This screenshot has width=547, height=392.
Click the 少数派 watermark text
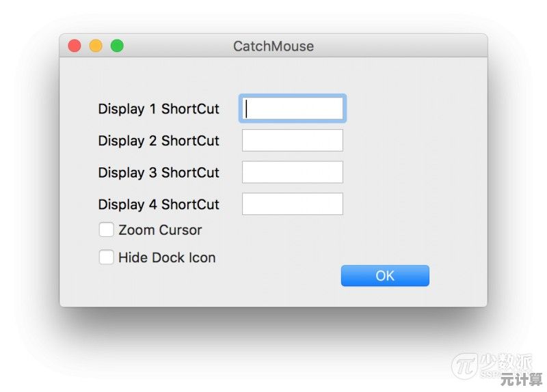pos(507,361)
